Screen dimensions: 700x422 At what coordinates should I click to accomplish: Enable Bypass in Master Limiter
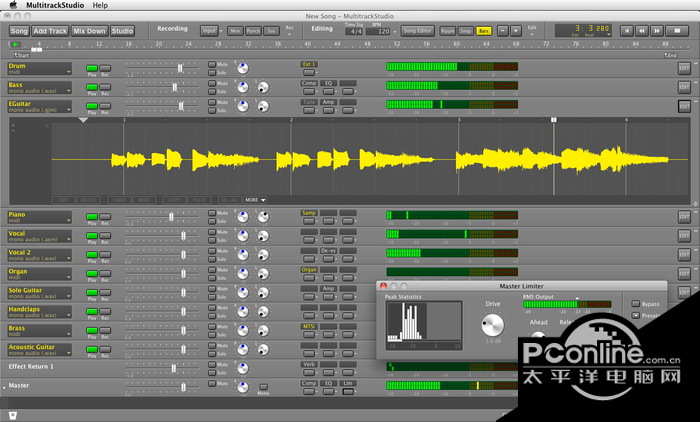pyautogui.click(x=636, y=304)
